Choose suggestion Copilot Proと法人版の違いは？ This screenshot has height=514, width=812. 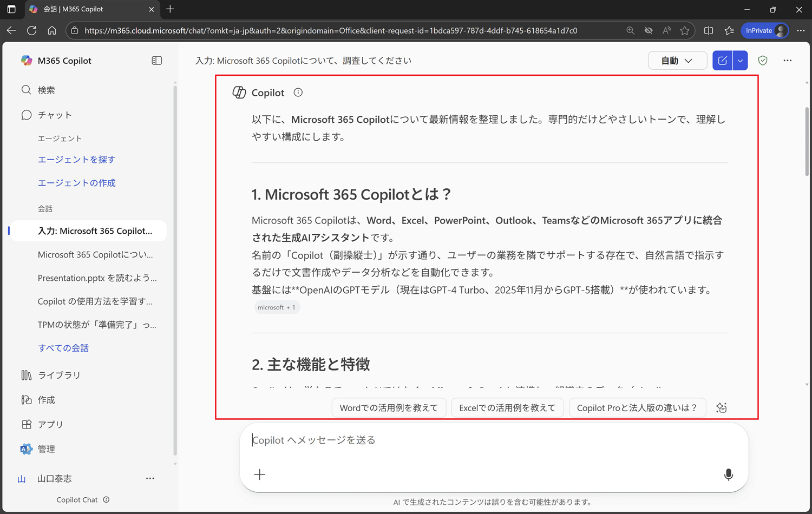coord(637,408)
